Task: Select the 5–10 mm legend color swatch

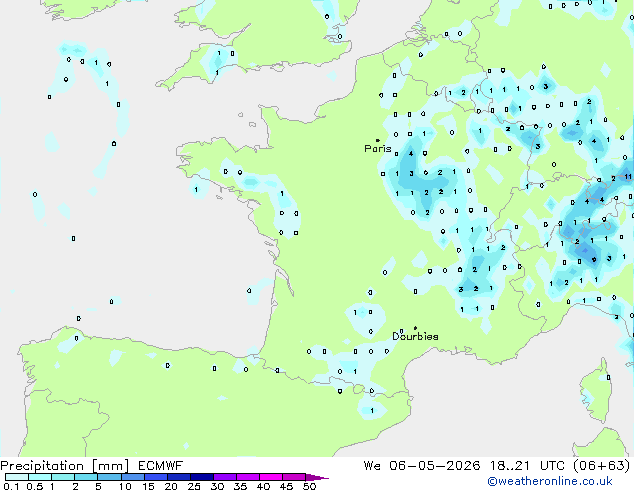Action: pos(109,477)
